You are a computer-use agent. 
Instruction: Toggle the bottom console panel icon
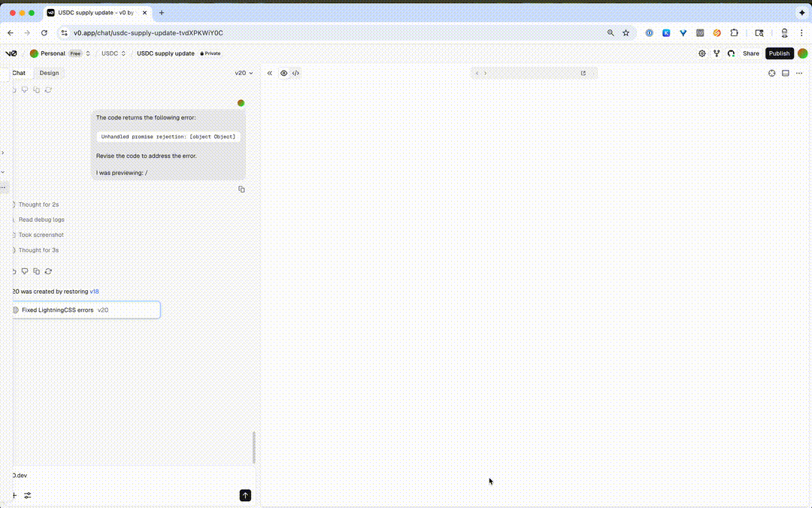[x=786, y=73]
